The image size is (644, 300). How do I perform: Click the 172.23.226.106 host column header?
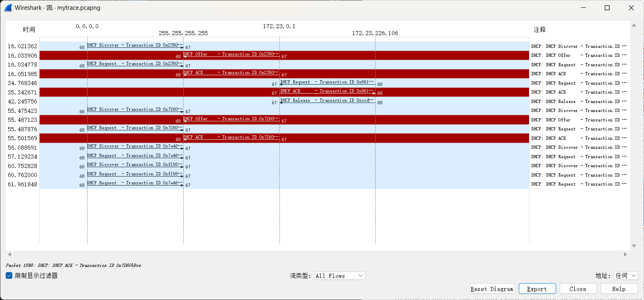pos(375,33)
